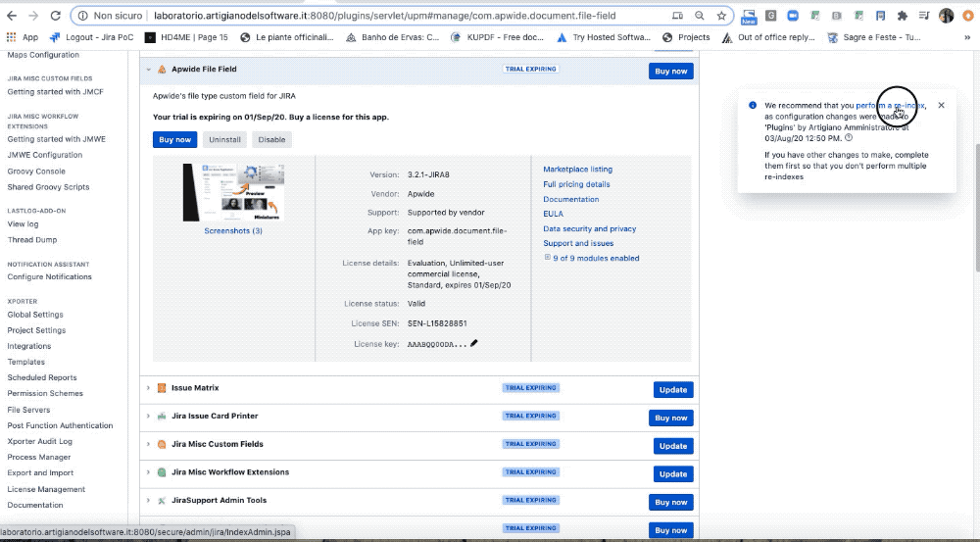The height and width of the screenshot is (542, 980).
Task: Open Screenshots (3) link
Action: (x=233, y=230)
